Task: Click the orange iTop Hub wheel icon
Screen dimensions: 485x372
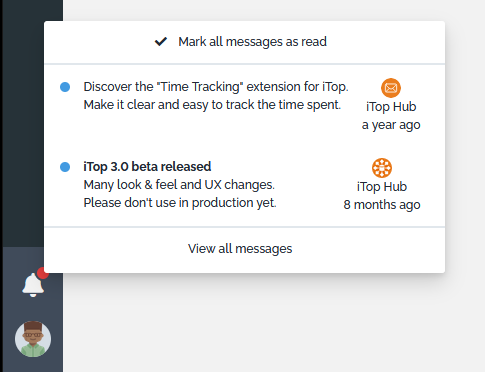Action: (x=382, y=168)
